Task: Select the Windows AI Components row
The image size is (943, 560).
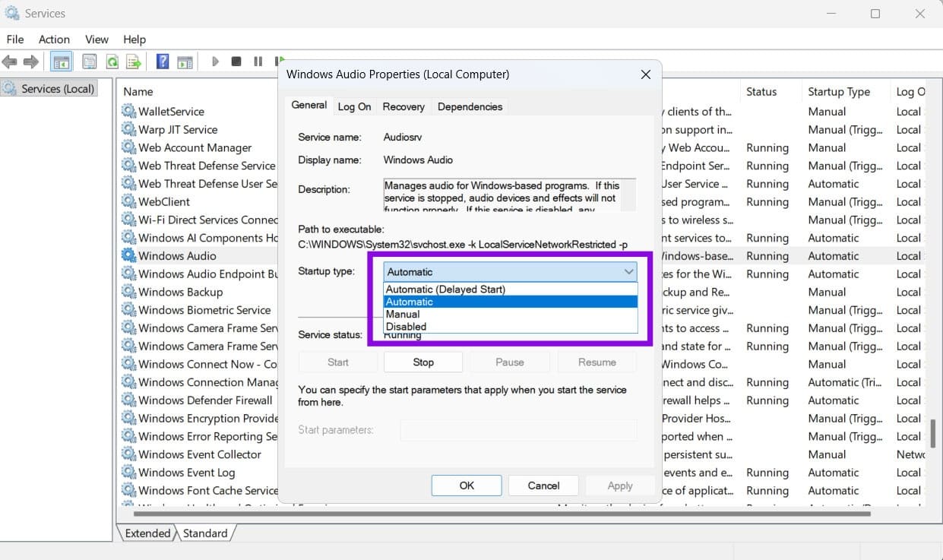Action: tap(200, 238)
